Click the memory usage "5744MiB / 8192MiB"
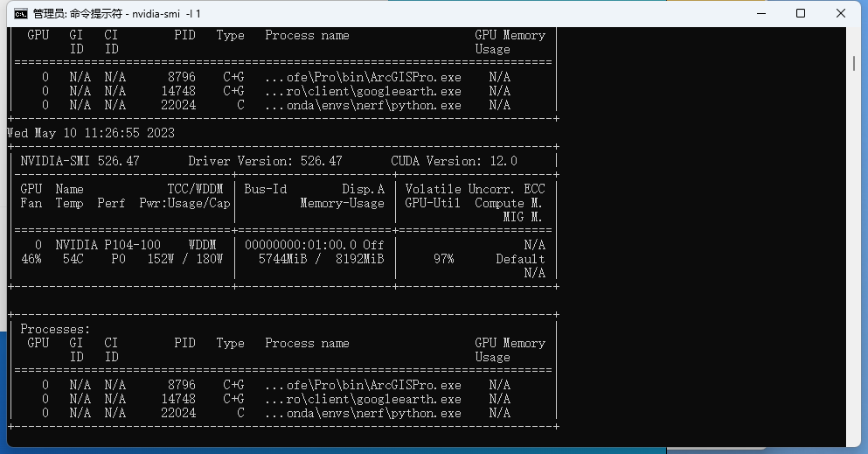Screen dimensions: 868x454 click(321, 259)
